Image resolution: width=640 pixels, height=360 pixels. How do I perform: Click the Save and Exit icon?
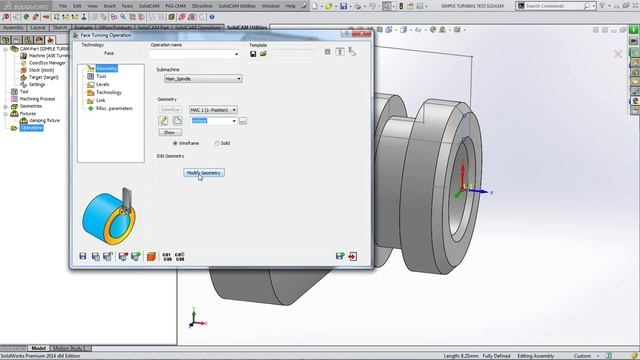click(340, 256)
